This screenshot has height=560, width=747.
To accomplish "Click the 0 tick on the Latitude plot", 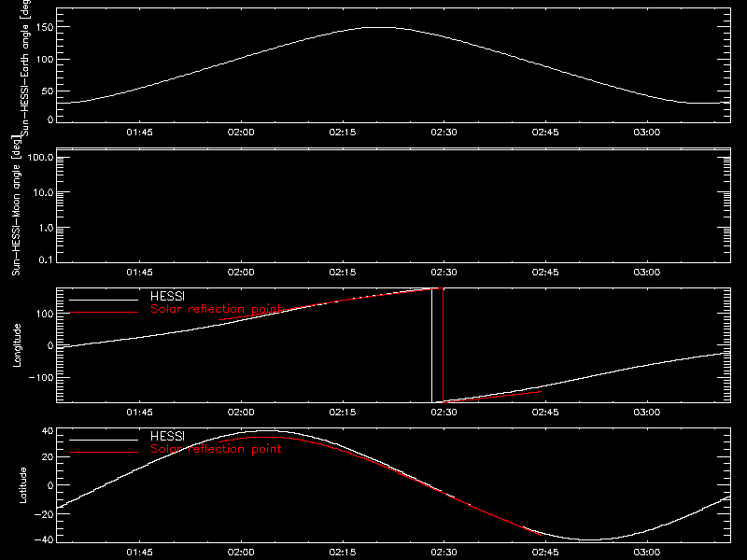I will pos(50,485).
